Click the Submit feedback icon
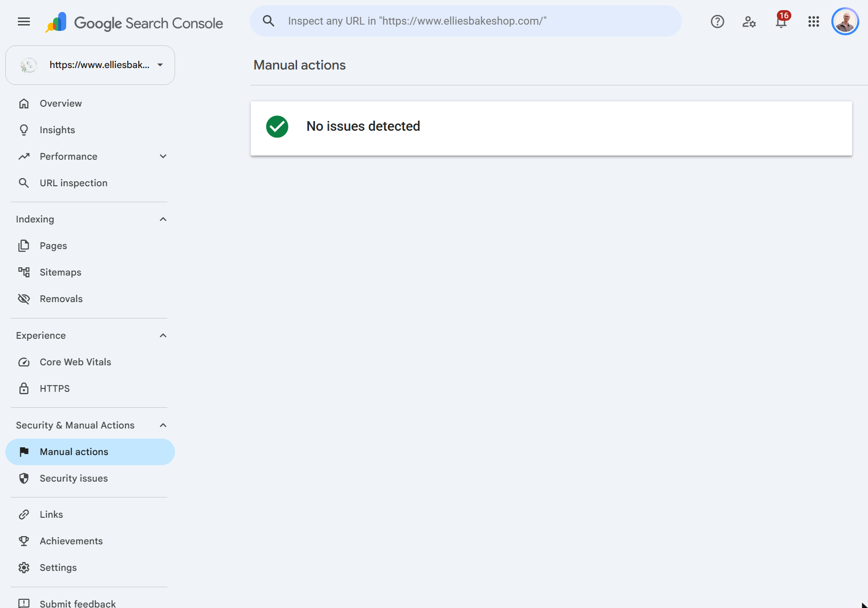Screen dimensions: 868x608 point(24,603)
